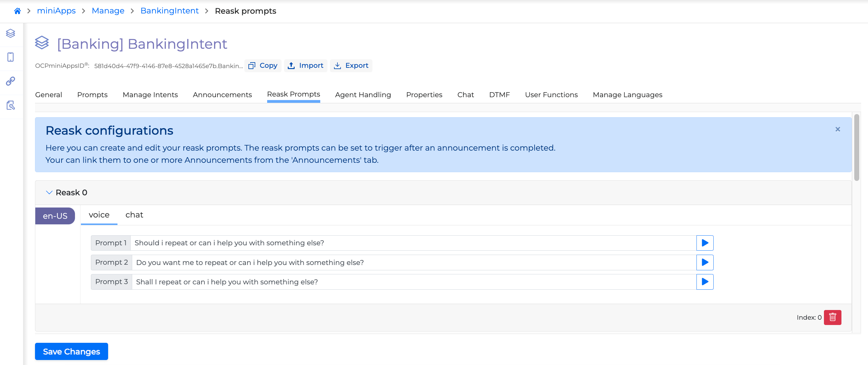Open the User Functions tab
Viewport: 868px width, 365px height.
(551, 95)
